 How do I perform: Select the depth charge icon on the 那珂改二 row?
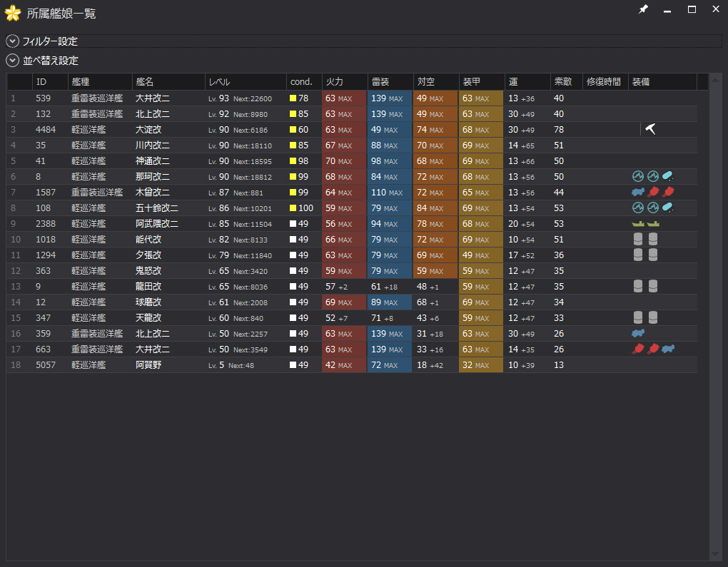click(x=667, y=176)
